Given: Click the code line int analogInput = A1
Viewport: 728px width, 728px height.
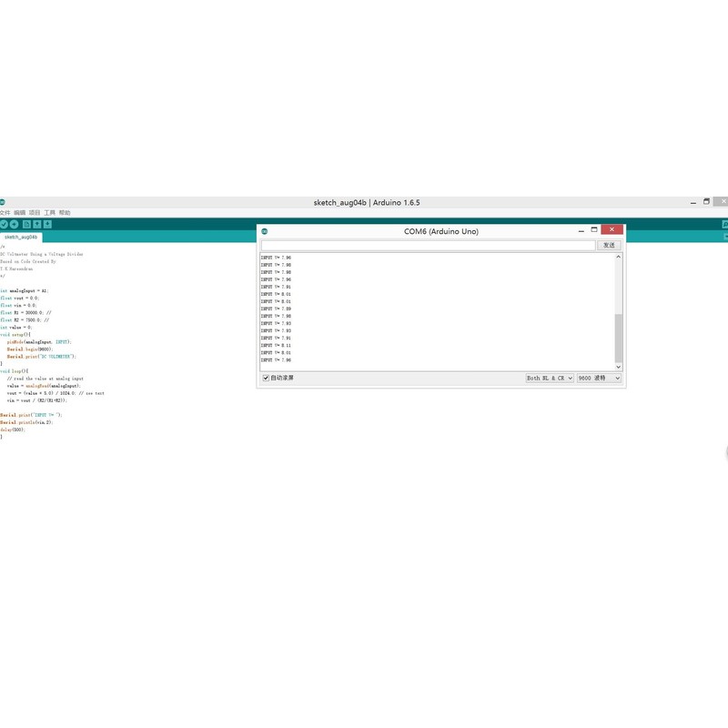Looking at the screenshot, I should (x=25, y=290).
